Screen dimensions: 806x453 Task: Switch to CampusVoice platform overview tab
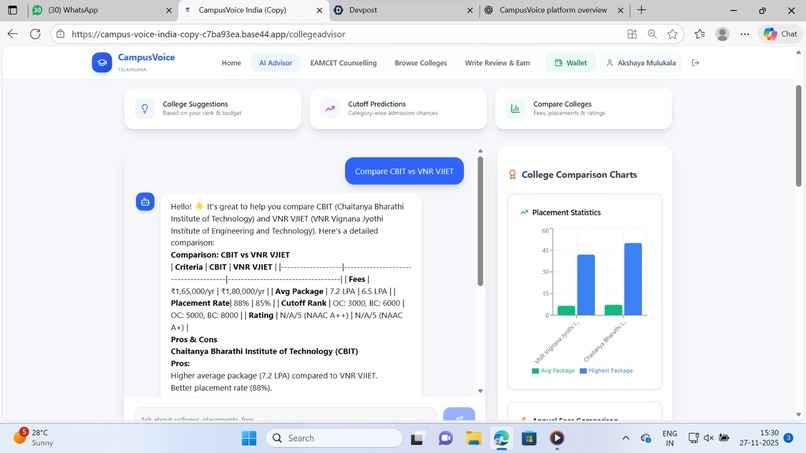[x=553, y=10]
